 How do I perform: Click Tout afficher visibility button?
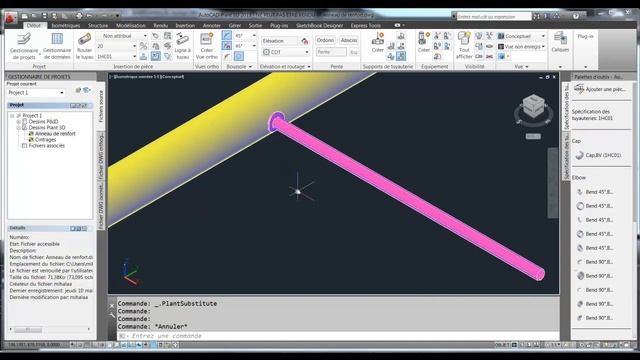pyautogui.click(x=464, y=46)
